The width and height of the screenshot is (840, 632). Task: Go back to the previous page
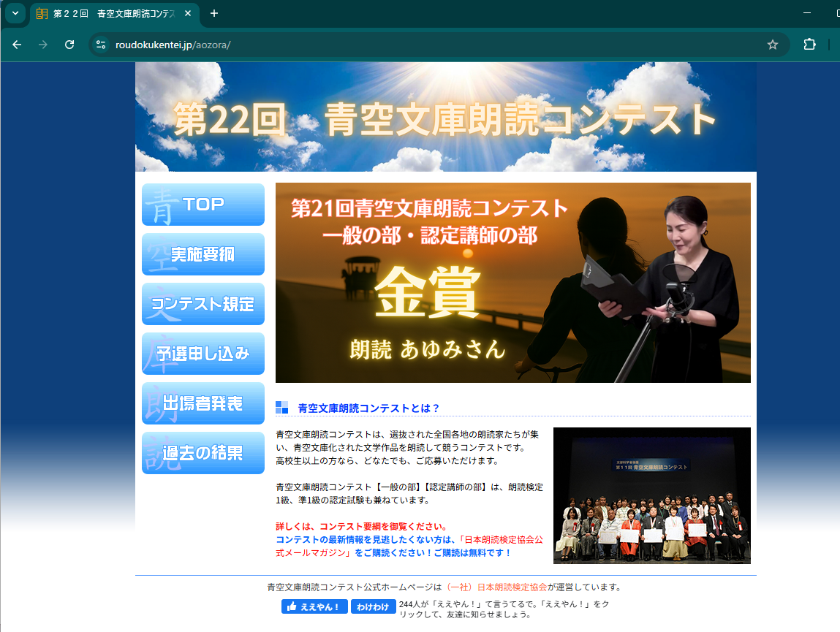pos(17,45)
